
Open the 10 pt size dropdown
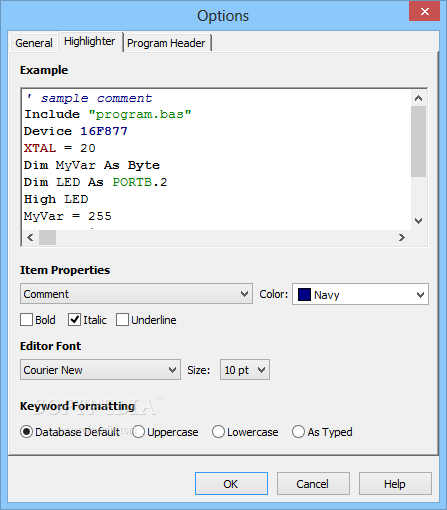coord(245,370)
